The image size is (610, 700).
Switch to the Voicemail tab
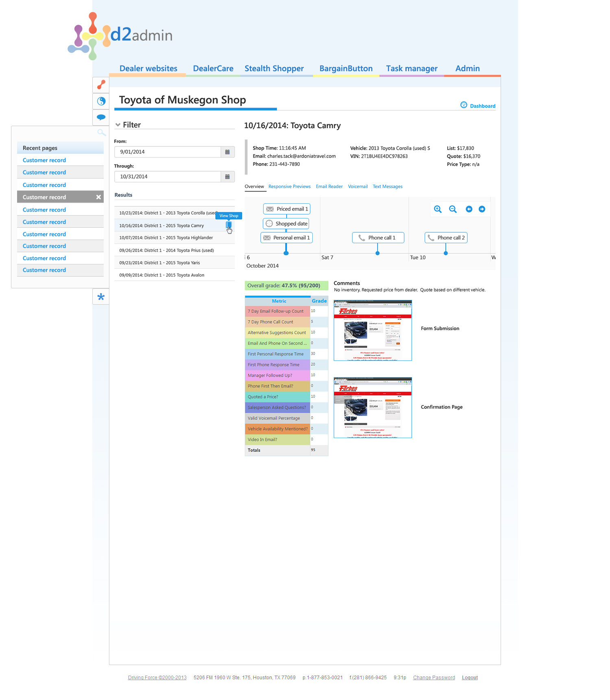[x=358, y=187]
